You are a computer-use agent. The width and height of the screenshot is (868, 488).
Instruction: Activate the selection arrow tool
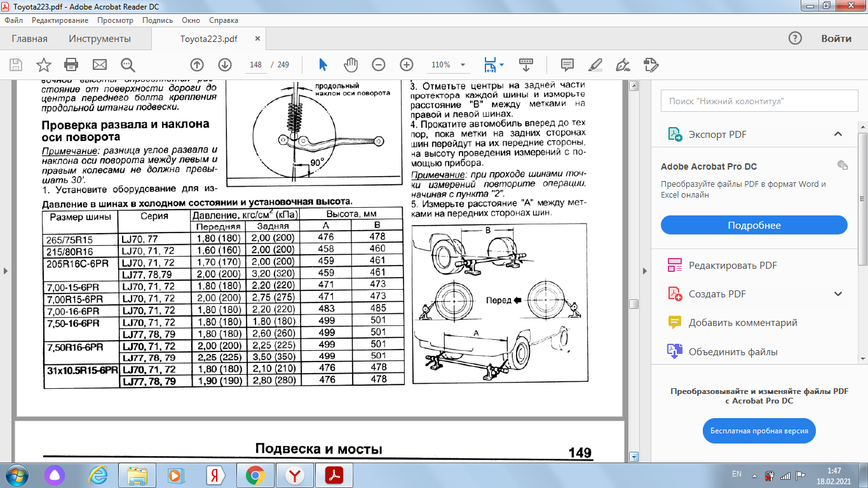click(x=323, y=65)
